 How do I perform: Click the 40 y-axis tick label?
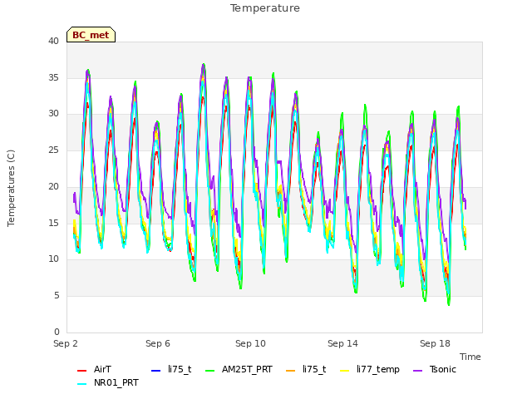[53, 42]
